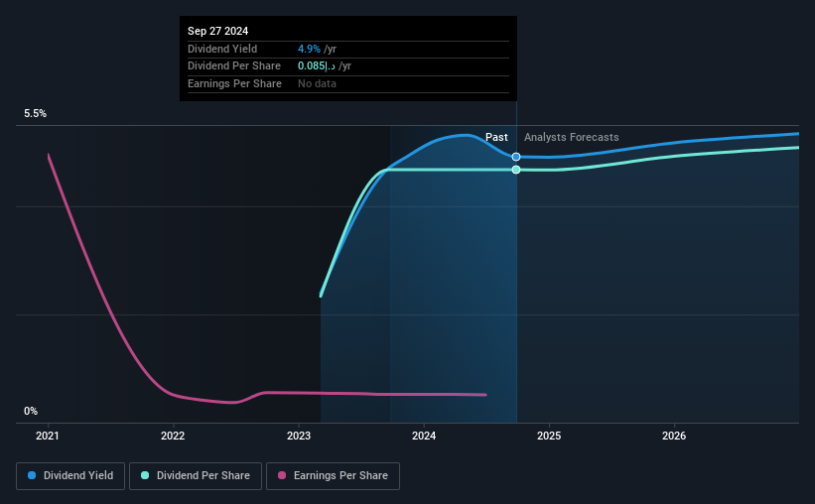This screenshot has width=815, height=504.
Task: Click the Sep 27 2024 tooltip date
Action: [x=217, y=31]
